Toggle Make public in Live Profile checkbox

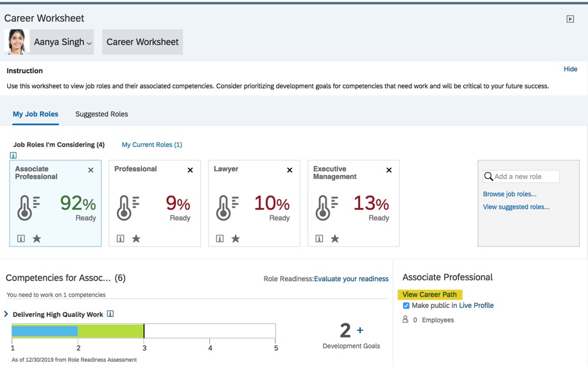(x=406, y=306)
